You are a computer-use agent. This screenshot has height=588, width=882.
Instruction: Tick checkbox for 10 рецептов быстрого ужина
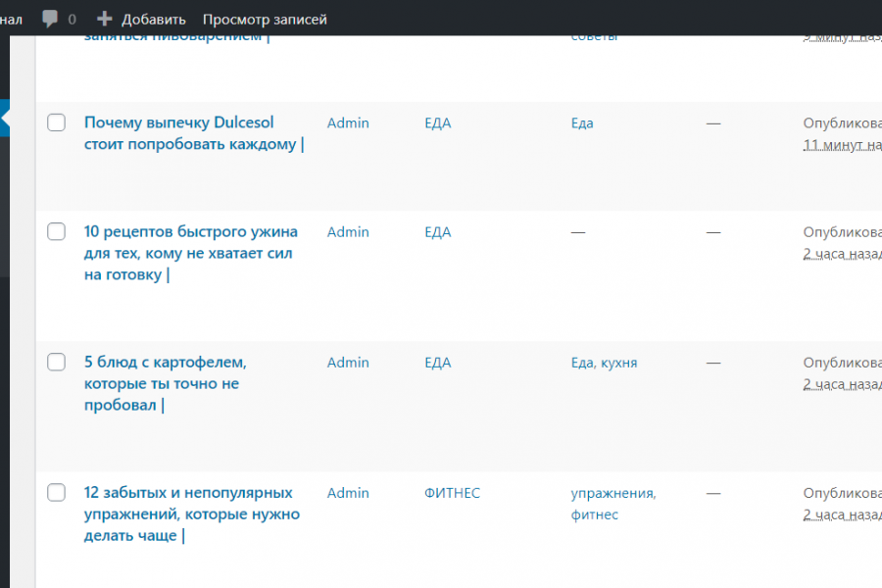57,231
